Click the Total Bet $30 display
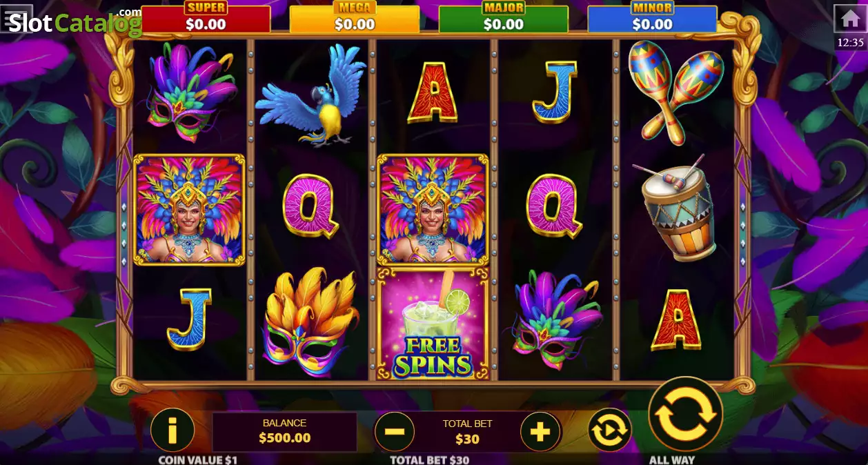The height and width of the screenshot is (465, 868). coord(467,432)
